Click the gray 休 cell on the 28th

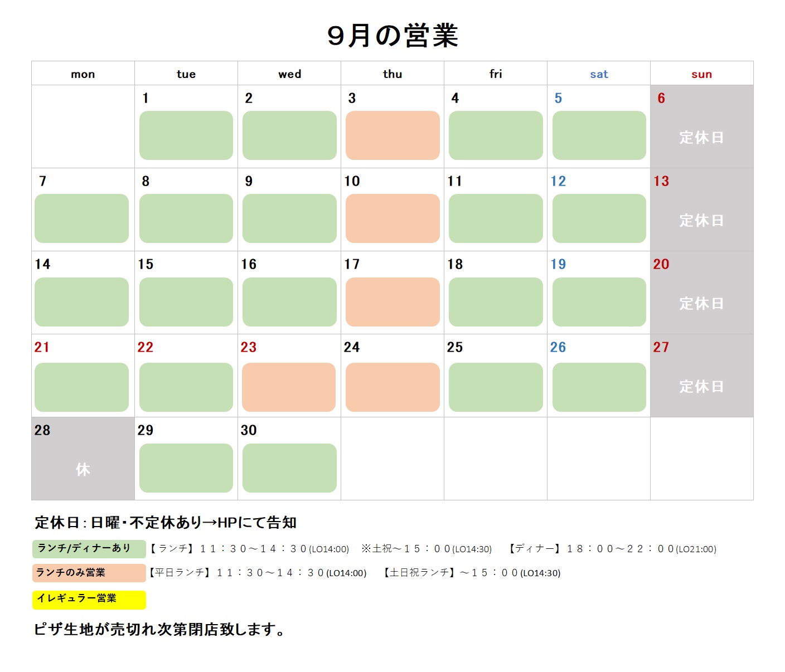click(83, 459)
